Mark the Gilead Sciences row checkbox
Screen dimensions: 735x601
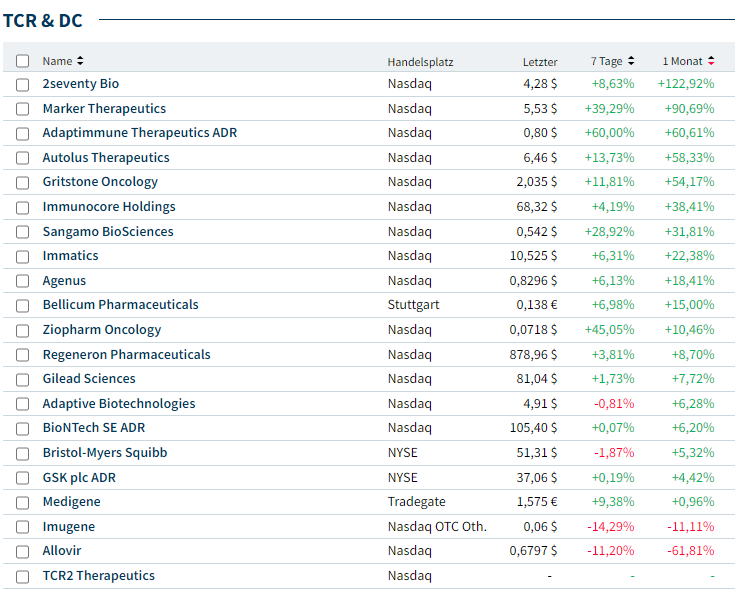(x=23, y=379)
